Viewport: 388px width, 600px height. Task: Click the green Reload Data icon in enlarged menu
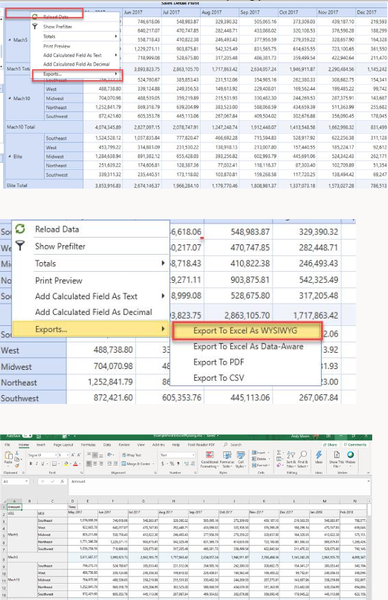click(20, 229)
